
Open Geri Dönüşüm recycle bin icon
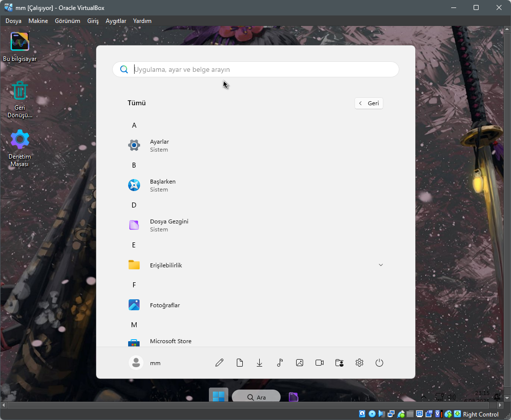pyautogui.click(x=19, y=99)
